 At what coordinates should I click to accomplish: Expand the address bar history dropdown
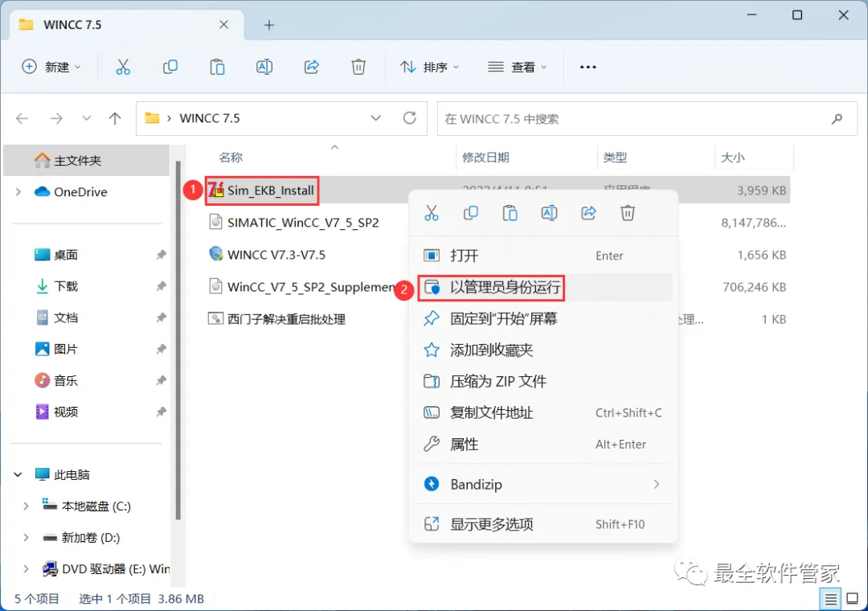point(376,118)
